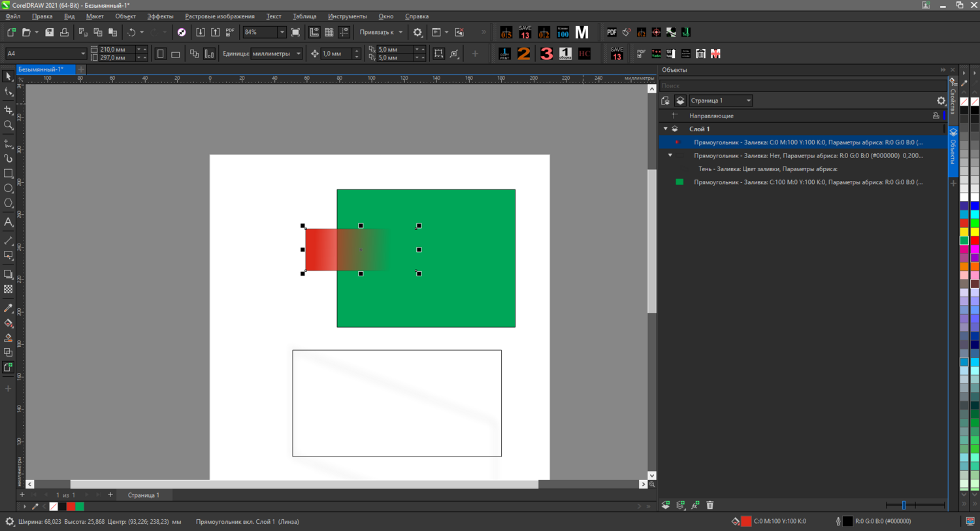
Task: Collapse the Слой 1 layer
Action: (666, 129)
